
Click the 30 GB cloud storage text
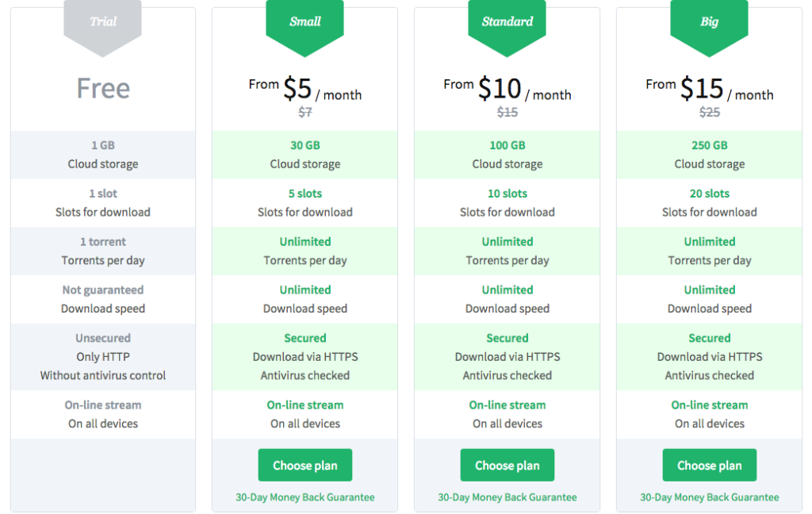point(304,146)
